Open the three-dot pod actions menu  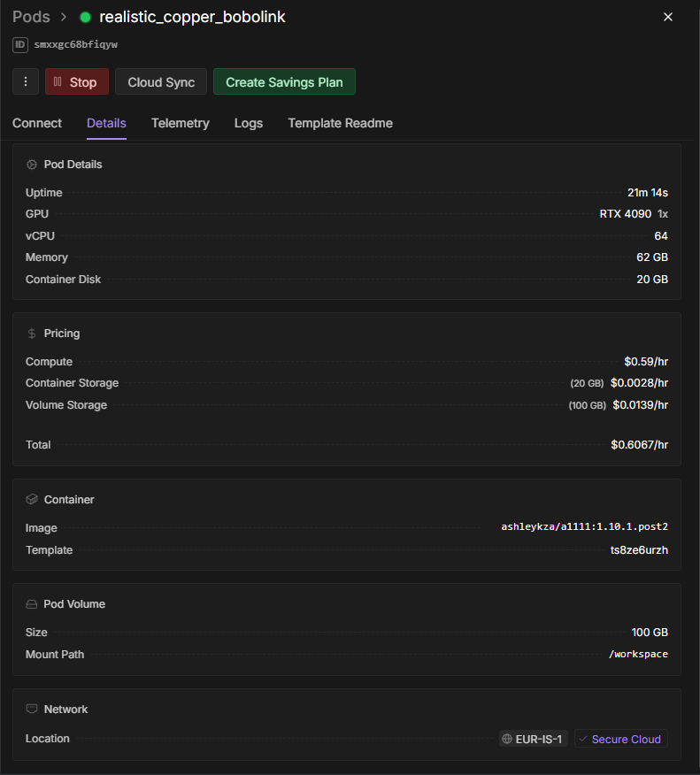tap(26, 82)
